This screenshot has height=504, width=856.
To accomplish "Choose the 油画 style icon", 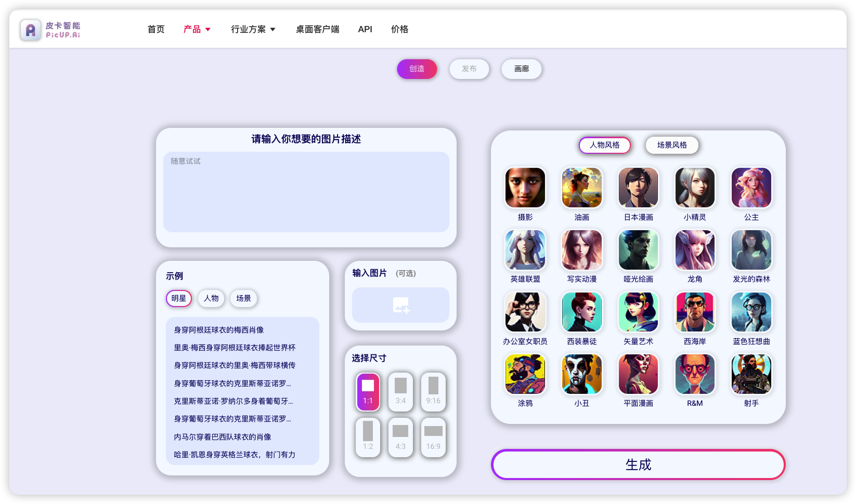I will [581, 188].
